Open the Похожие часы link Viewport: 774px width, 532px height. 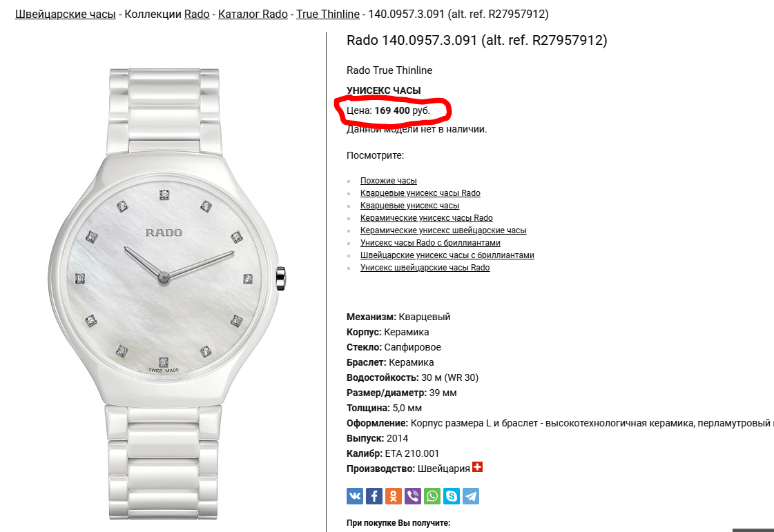(389, 181)
